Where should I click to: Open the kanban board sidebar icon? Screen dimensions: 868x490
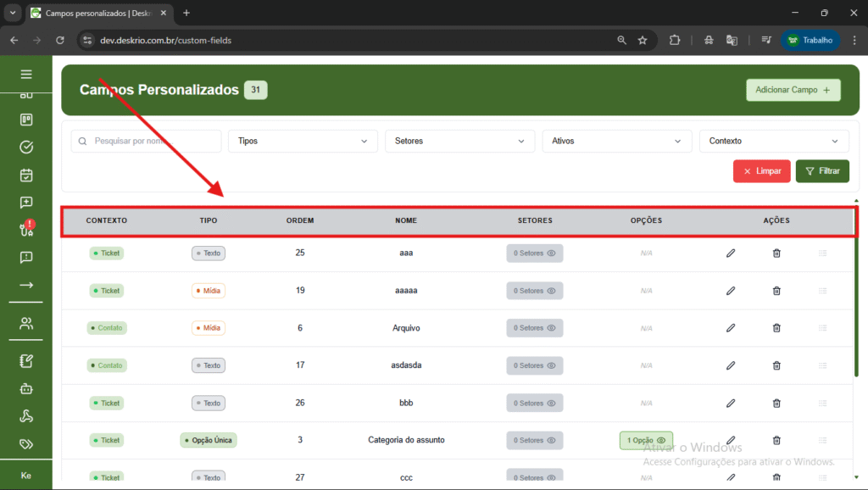click(x=26, y=120)
